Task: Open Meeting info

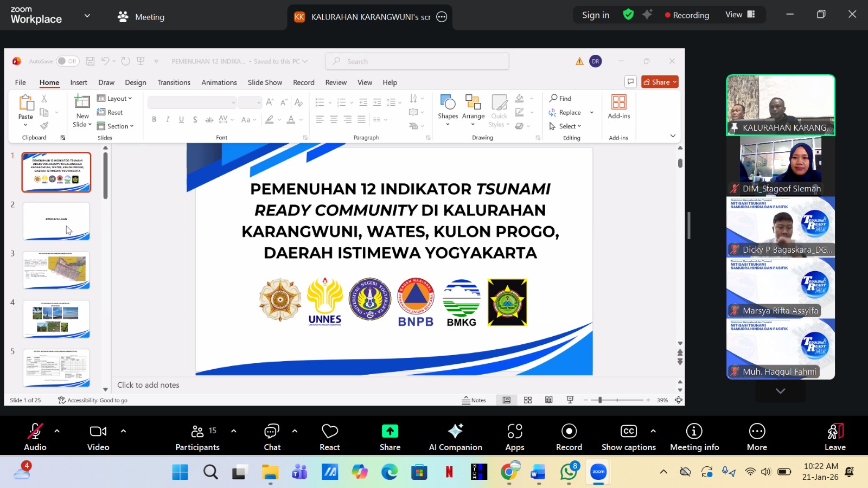Action: (694, 432)
